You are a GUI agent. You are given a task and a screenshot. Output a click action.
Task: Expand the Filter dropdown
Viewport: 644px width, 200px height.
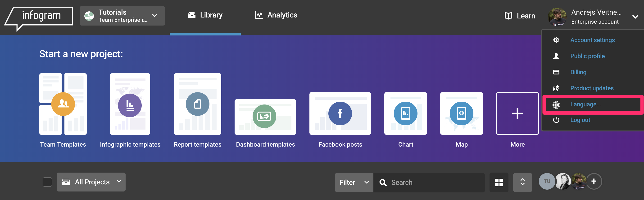click(354, 182)
